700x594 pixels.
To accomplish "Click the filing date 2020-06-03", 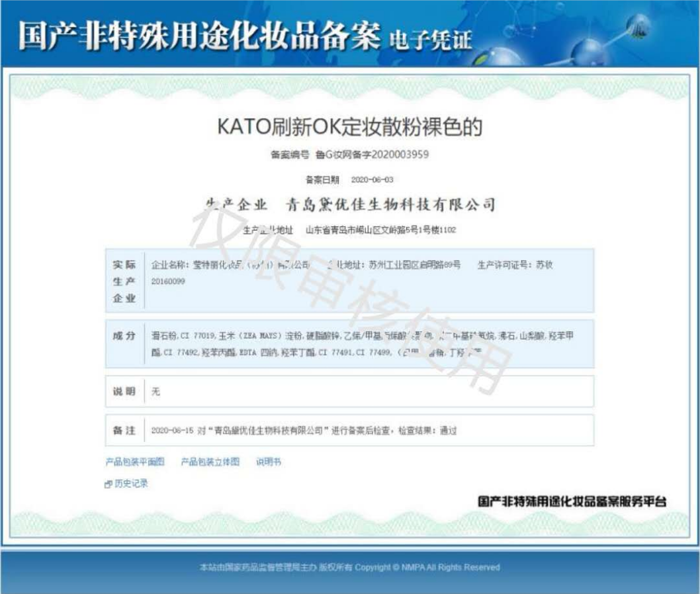I will pos(372,179).
